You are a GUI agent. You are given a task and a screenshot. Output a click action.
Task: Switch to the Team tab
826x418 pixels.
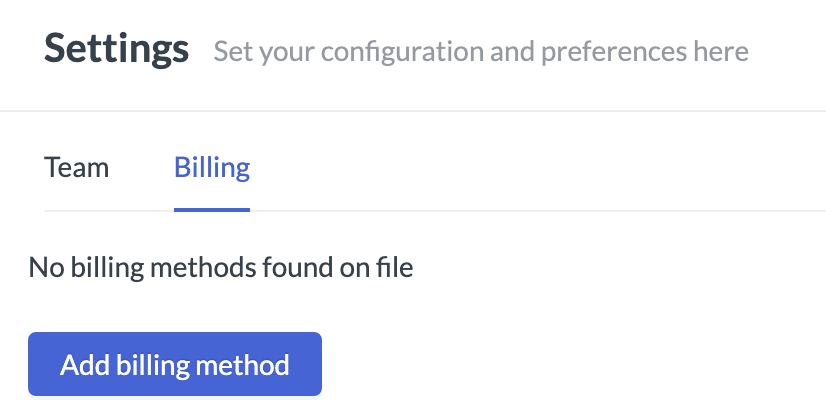click(76, 168)
